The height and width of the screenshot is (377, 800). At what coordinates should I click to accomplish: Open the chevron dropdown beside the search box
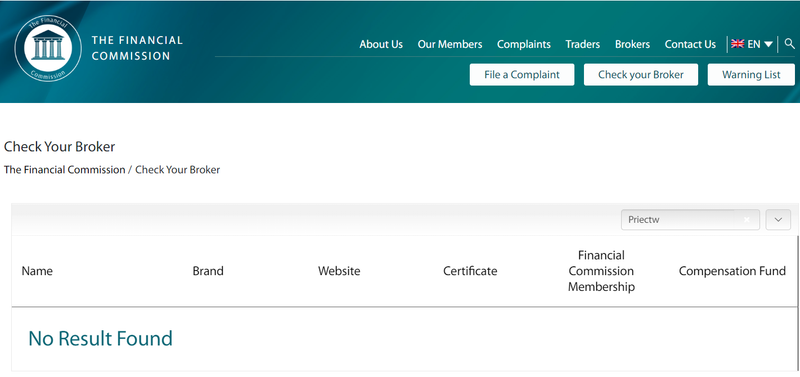pyautogui.click(x=778, y=220)
